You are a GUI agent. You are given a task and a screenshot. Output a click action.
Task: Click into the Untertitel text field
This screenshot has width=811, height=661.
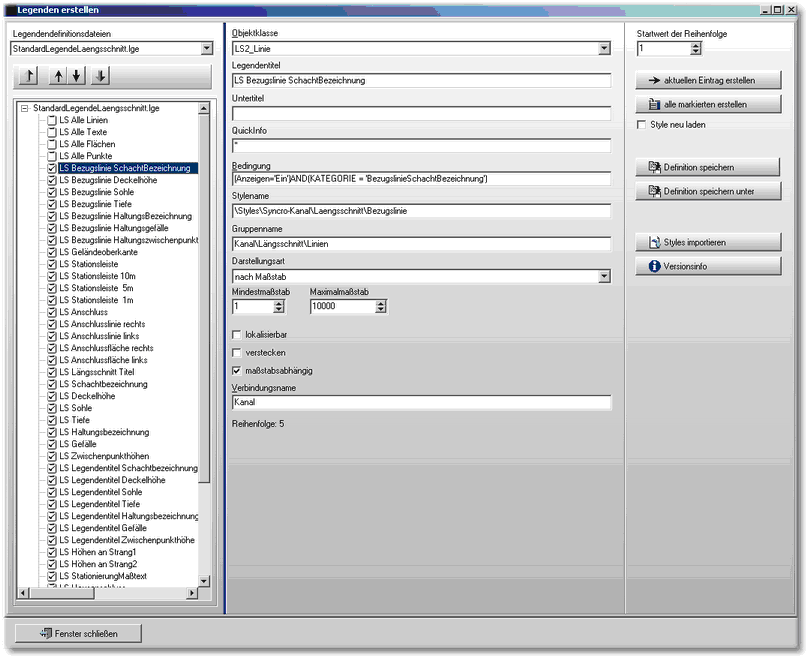[x=421, y=113]
